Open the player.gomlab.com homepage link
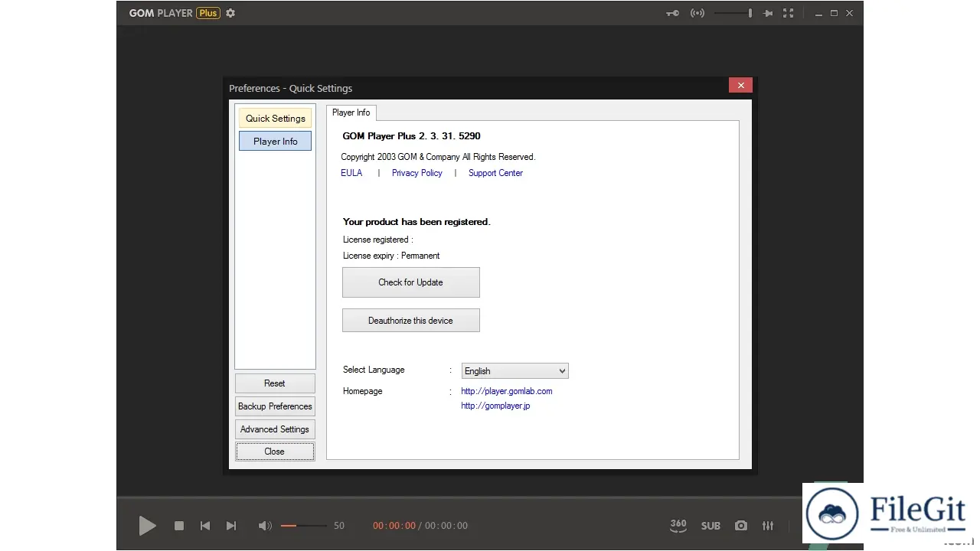The width and height of the screenshot is (980, 551). pyautogui.click(x=507, y=391)
